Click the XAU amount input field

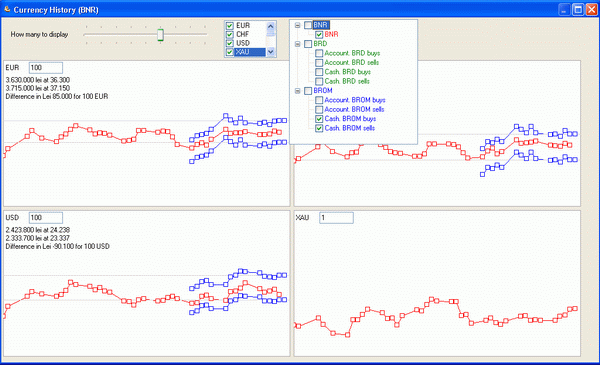pyautogui.click(x=336, y=218)
